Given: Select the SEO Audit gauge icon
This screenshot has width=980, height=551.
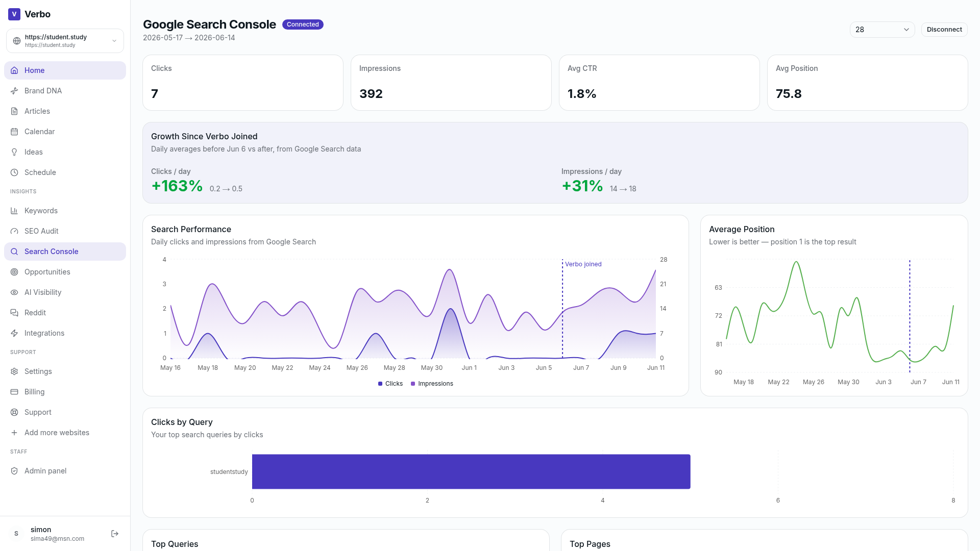Looking at the screenshot, I should (x=14, y=231).
